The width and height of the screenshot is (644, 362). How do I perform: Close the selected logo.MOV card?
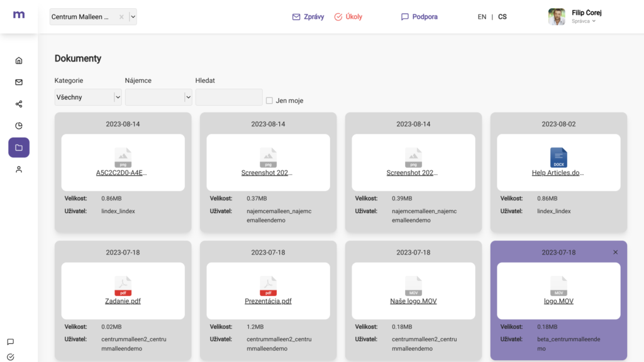(615, 253)
